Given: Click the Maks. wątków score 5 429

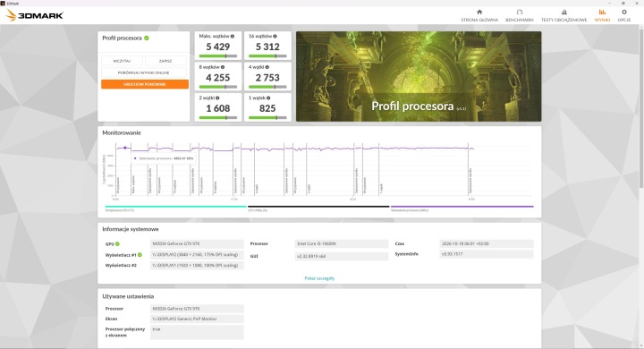Looking at the screenshot, I should (218, 47).
